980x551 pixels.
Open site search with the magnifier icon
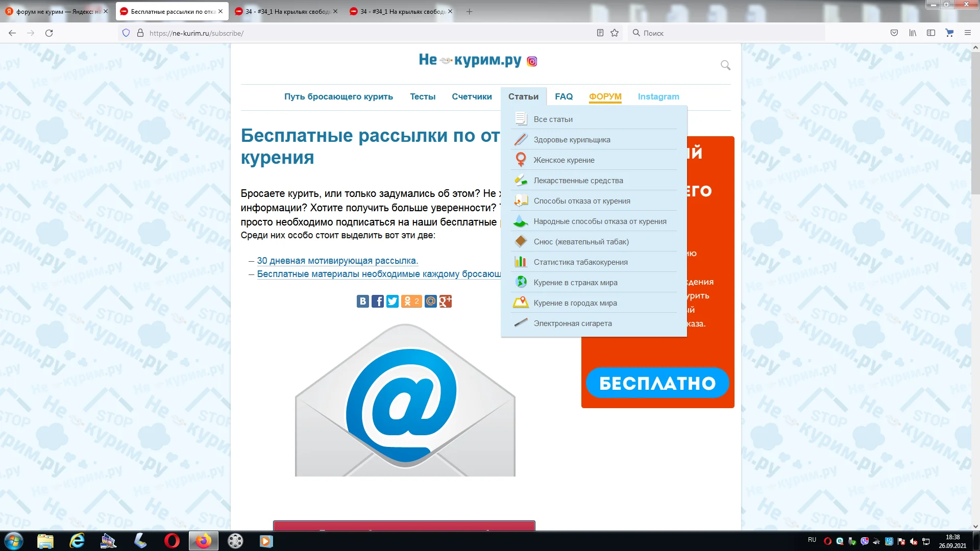point(725,65)
